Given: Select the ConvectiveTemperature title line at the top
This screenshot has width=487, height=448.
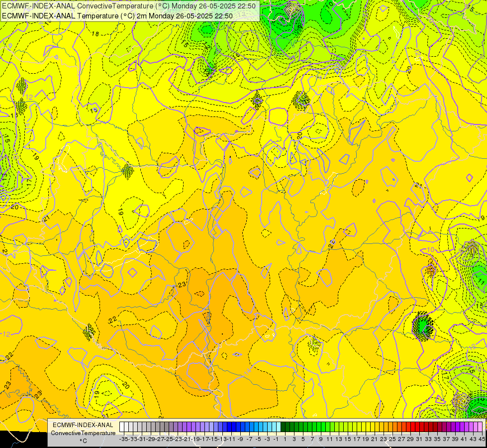Looking at the screenshot, I should tap(129, 6).
